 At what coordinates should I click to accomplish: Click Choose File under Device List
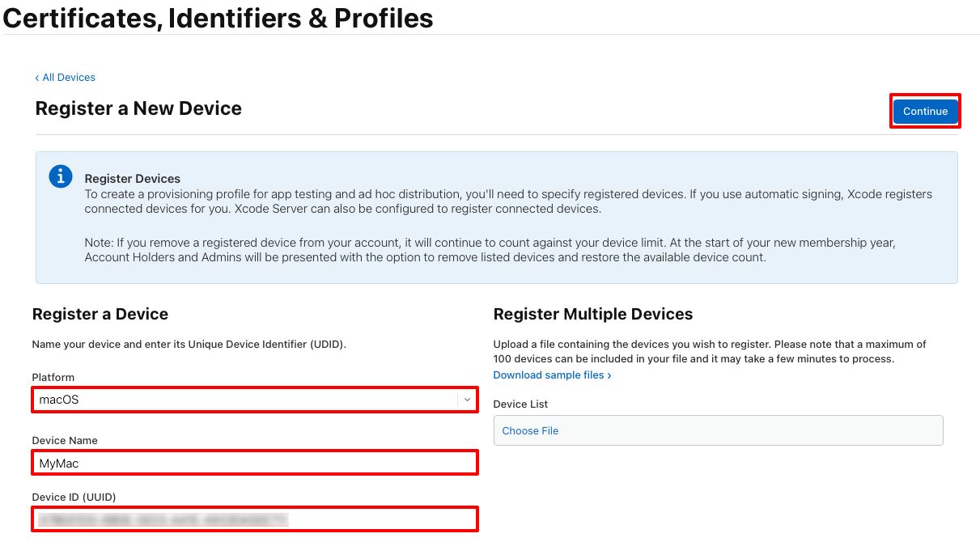(530, 430)
